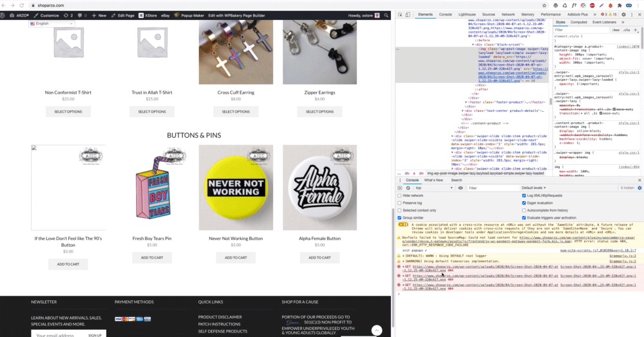The height and width of the screenshot is (337, 644).
Task: Open DevTools three-dot customize menu
Action: [x=632, y=14]
